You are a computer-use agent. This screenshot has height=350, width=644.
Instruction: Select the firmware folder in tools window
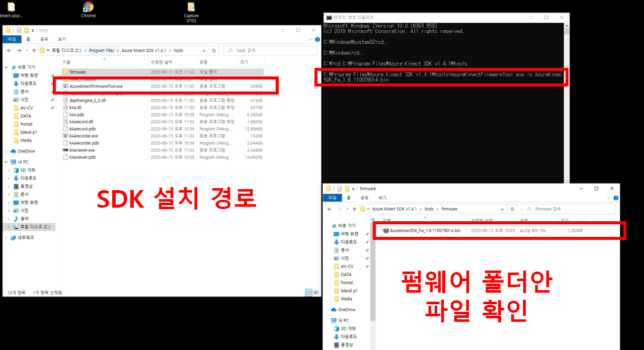click(162, 72)
